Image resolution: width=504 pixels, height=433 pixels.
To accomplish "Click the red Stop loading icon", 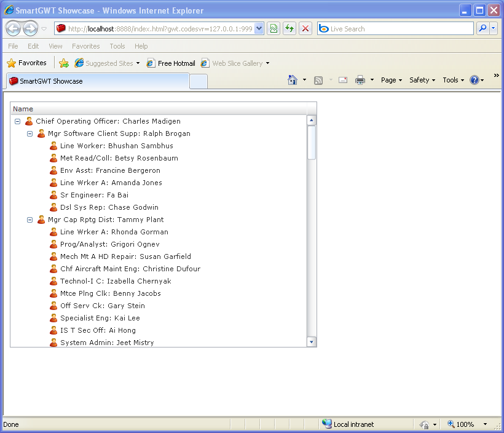I will pos(305,29).
